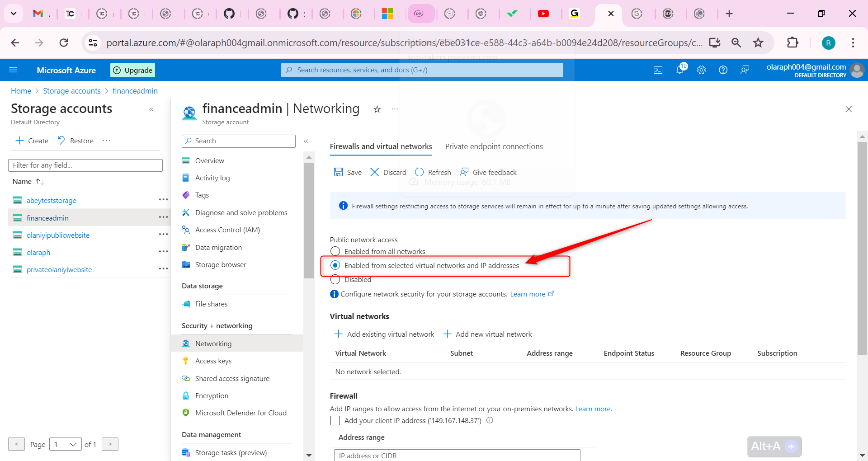Reload the browser page
This screenshot has height=461, width=868.
(64, 42)
